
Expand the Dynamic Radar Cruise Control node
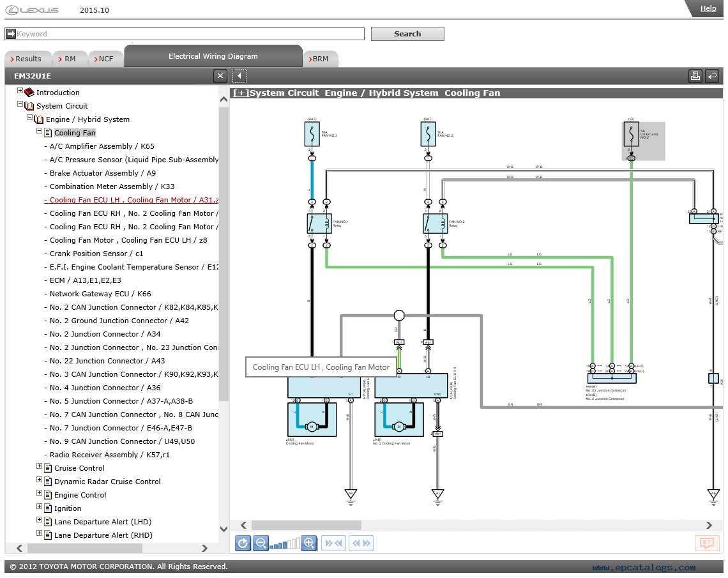[x=40, y=480]
